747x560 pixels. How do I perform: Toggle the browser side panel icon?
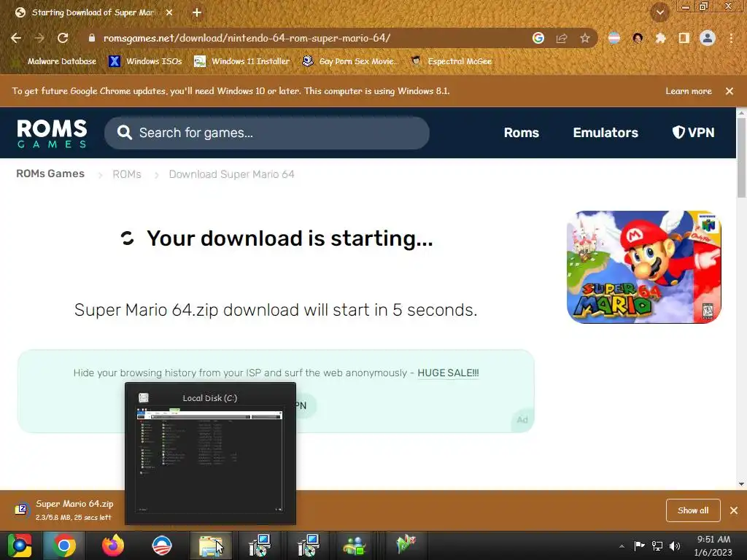(x=684, y=38)
